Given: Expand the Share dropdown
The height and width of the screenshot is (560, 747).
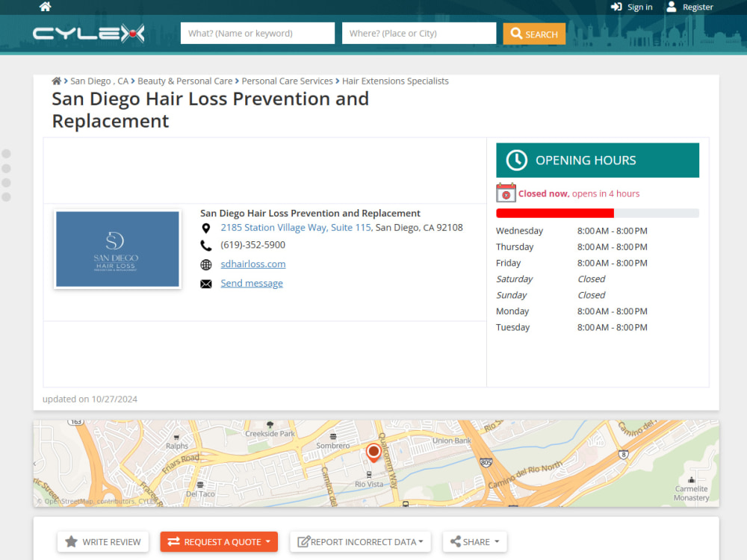Looking at the screenshot, I should click(474, 541).
